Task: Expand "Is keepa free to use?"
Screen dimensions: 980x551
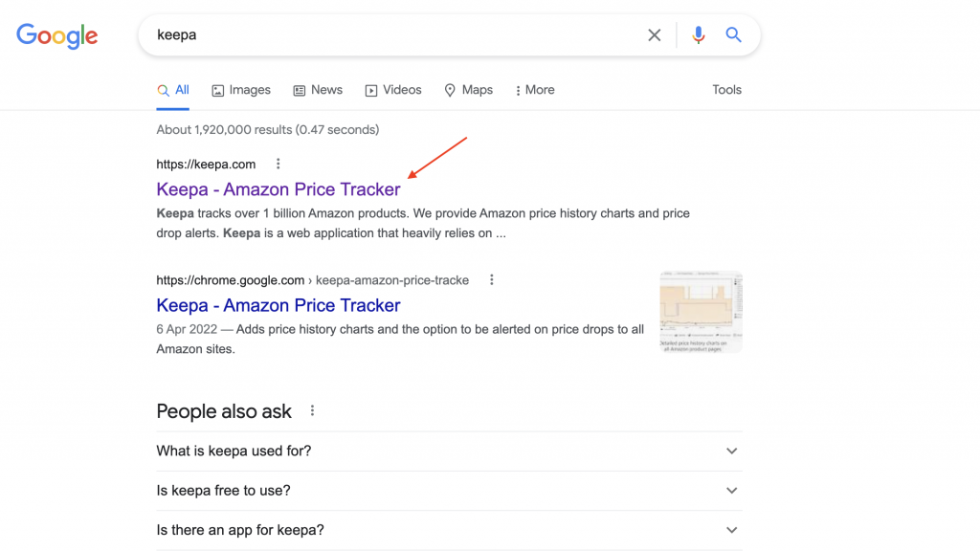Action: pos(732,491)
